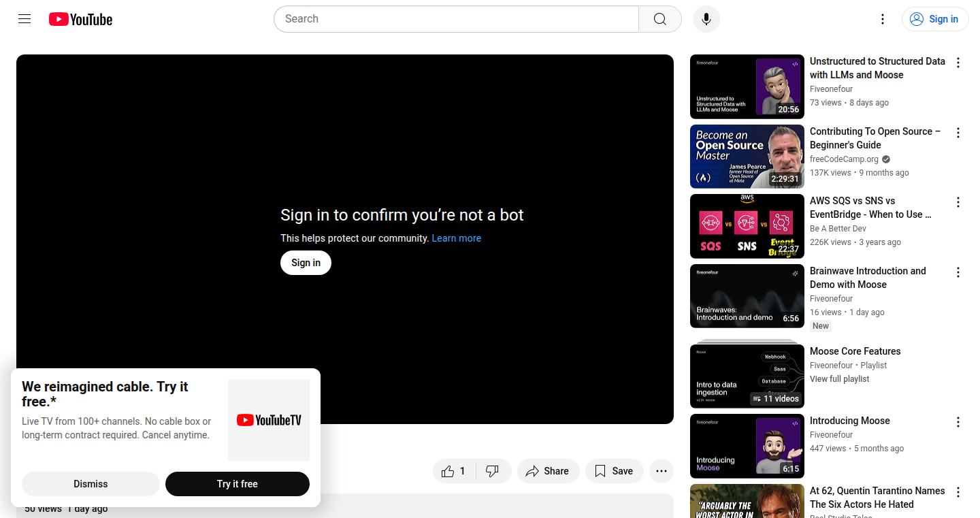Viewport: 980px width, 518px height.
Task: Open Introducing Moose video title
Action: click(x=850, y=421)
